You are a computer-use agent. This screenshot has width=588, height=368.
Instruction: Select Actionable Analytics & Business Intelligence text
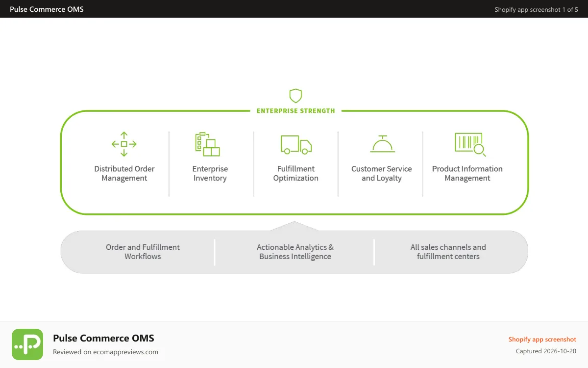click(295, 252)
